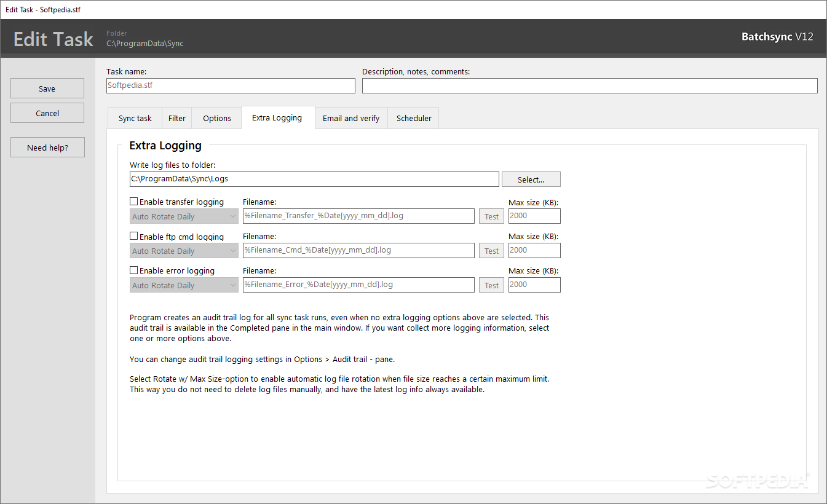Open the Email and verify tab
The width and height of the screenshot is (827, 504).
point(351,118)
